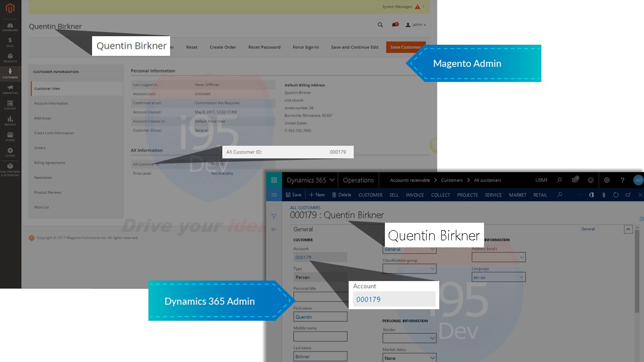The width and height of the screenshot is (644, 362).
Task: Open System in Magento sidebar
Action: pos(10,152)
